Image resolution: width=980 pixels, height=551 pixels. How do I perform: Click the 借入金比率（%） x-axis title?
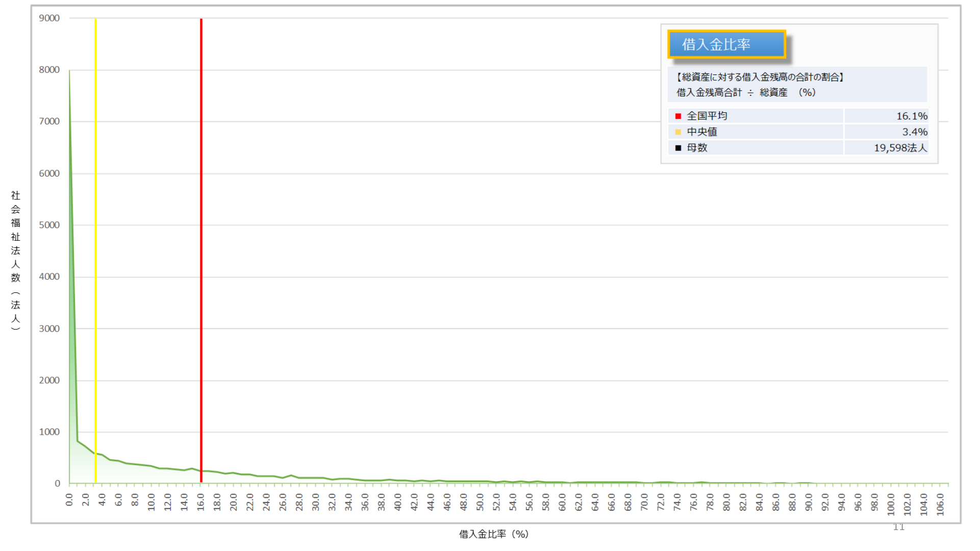point(493,534)
